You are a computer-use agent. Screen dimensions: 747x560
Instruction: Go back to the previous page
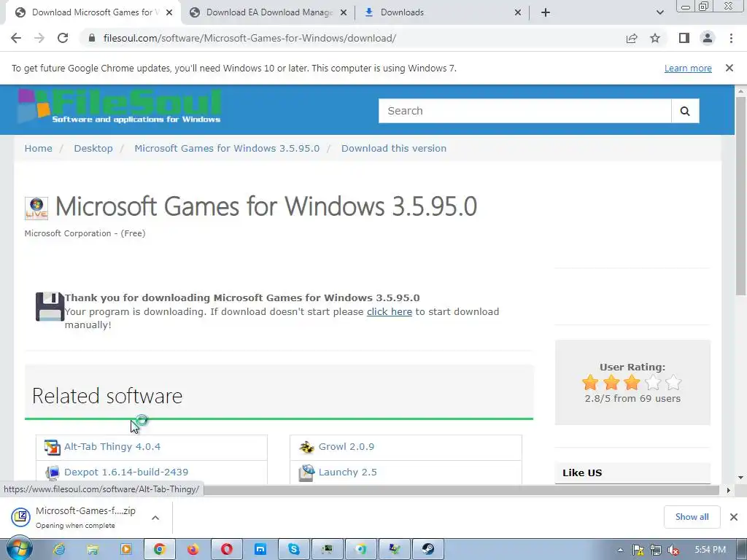coord(16,38)
